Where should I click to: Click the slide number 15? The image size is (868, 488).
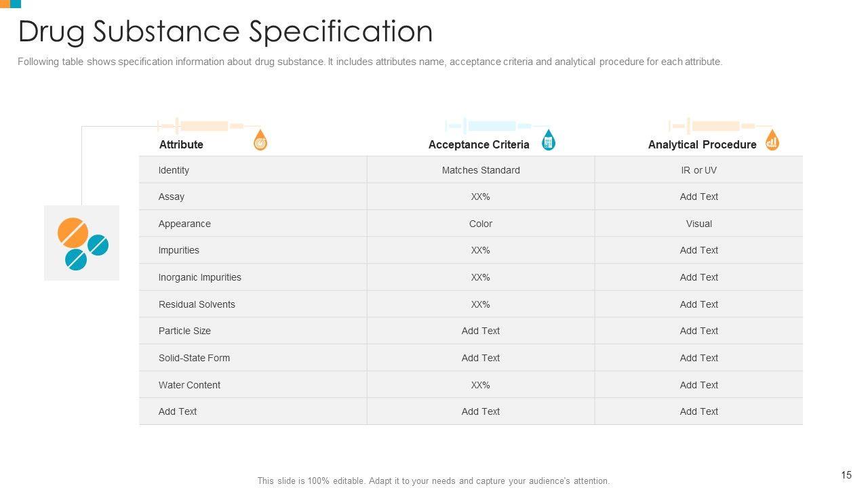coord(846,475)
